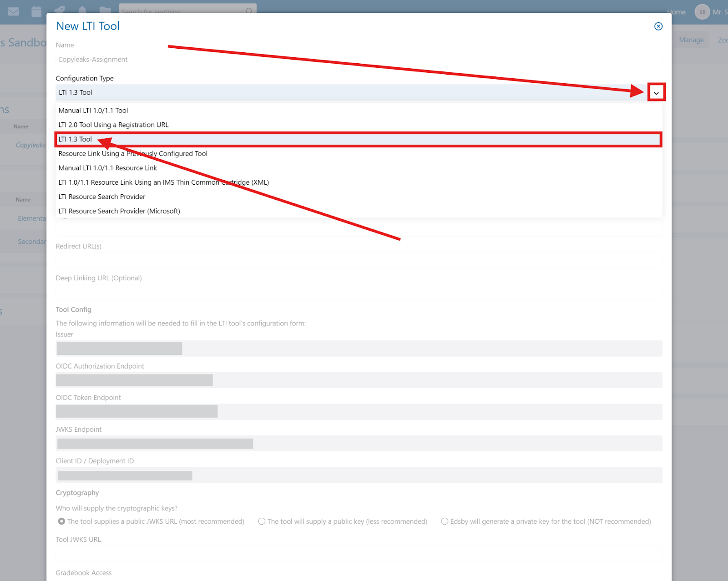Choose LTI 2.0 Tool Using a Registration URL
Image resolution: width=728 pixels, height=581 pixels.
(x=359, y=125)
